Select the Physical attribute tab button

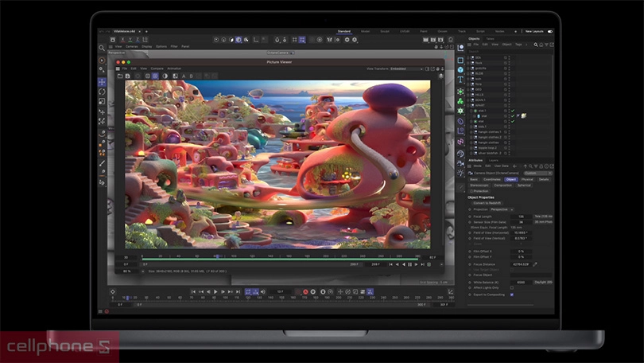(x=527, y=179)
